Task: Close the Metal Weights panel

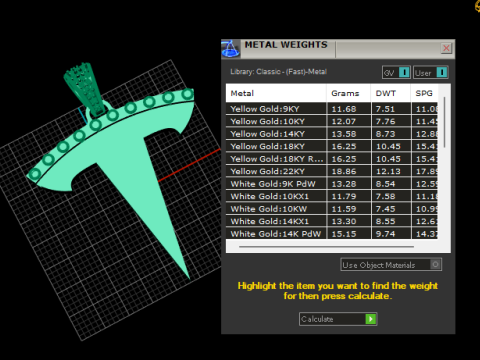Action: pos(446,48)
